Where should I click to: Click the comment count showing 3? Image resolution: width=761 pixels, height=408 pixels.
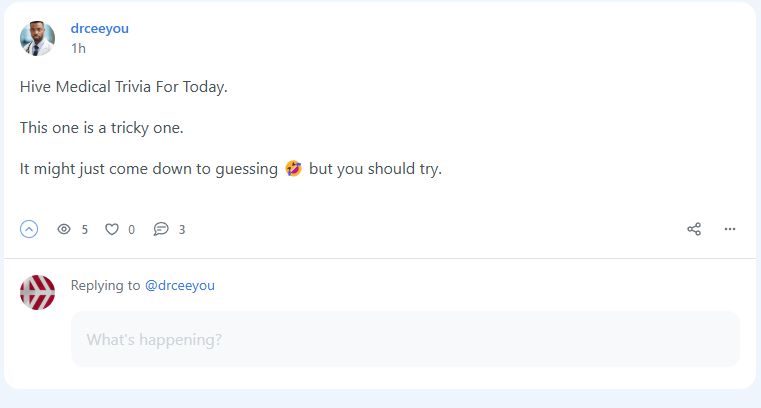point(182,229)
